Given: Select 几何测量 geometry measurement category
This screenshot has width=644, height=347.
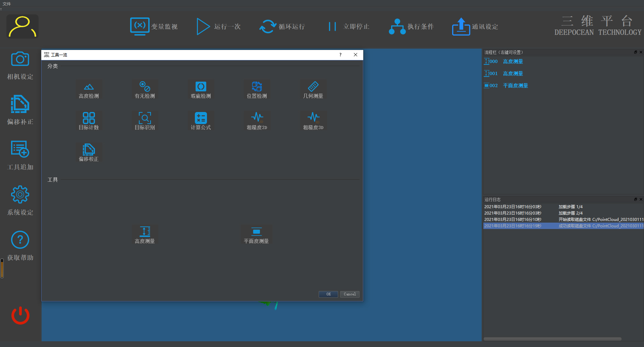Looking at the screenshot, I should coord(313,90).
